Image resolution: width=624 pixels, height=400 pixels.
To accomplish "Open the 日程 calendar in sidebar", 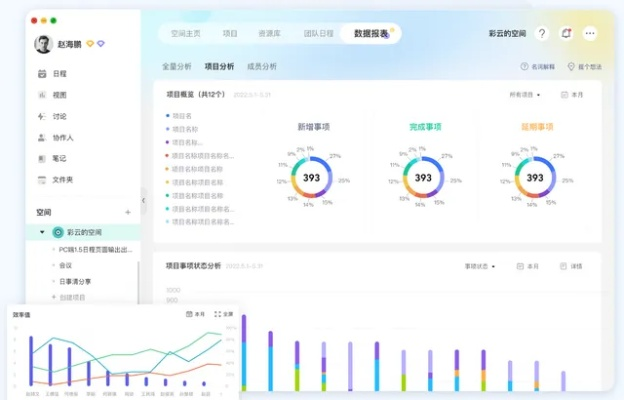I will coord(58,74).
